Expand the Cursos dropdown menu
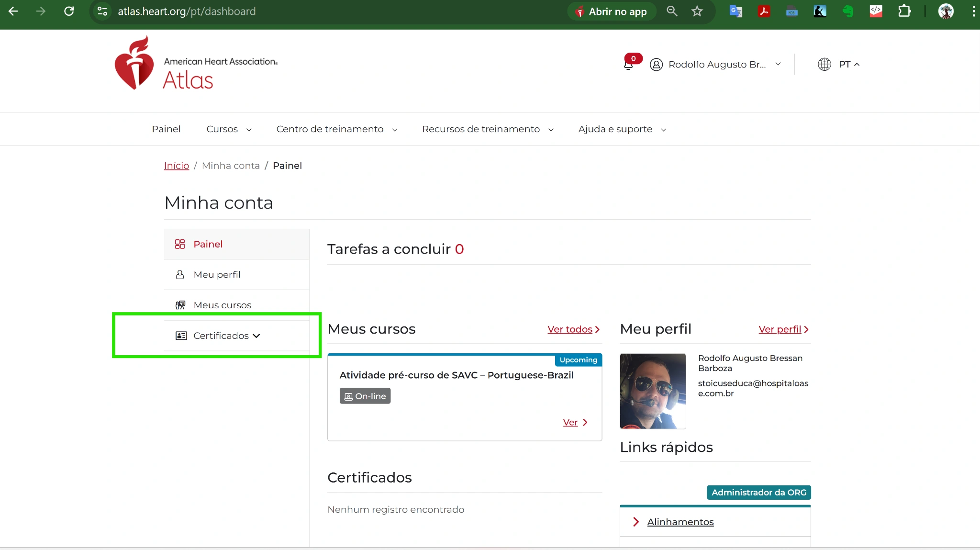This screenshot has height=550, width=980. pyautogui.click(x=228, y=129)
